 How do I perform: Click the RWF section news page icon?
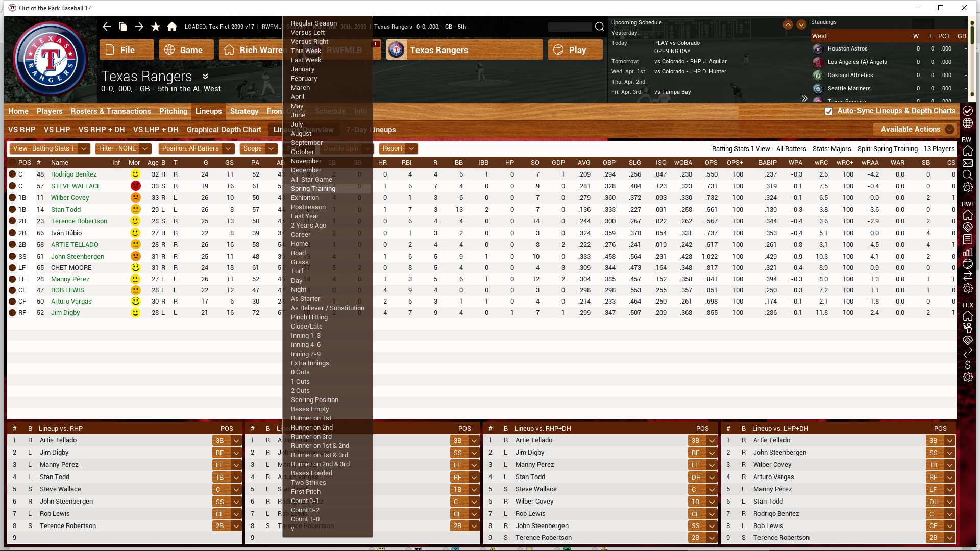pos(967,239)
